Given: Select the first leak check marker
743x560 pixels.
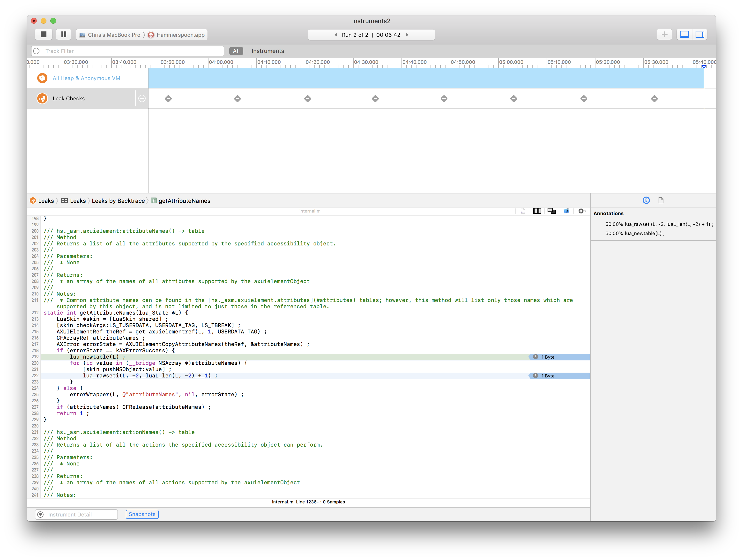Looking at the screenshot, I should (168, 99).
